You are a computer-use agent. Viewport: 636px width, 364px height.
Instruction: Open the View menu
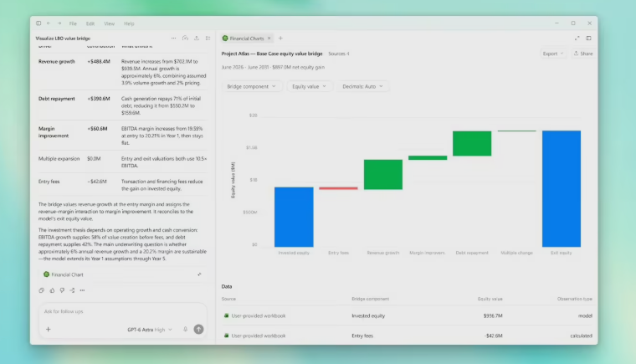point(109,23)
